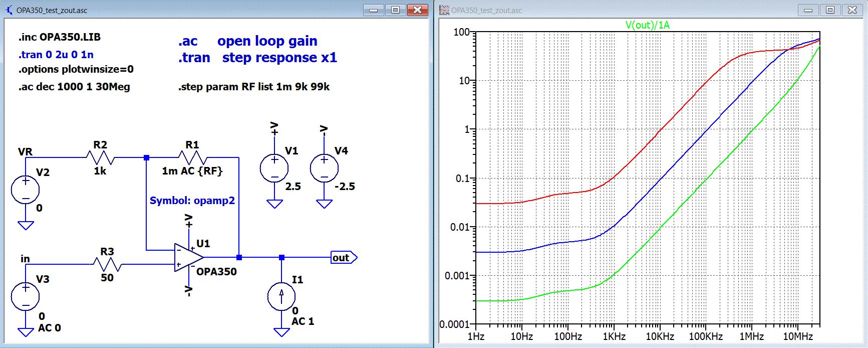The width and height of the screenshot is (868, 348).
Task: Click the 'Symbol: opamp2' comment text
Action: [x=192, y=201]
